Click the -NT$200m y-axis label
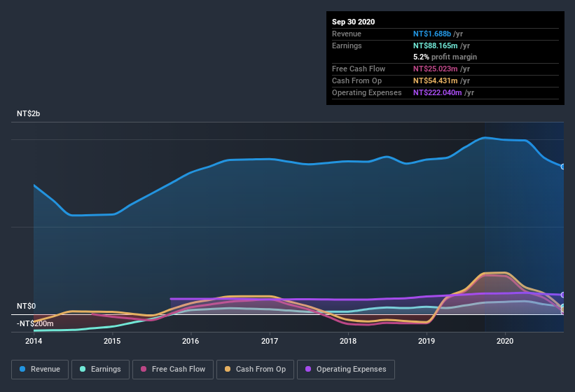 click(35, 323)
